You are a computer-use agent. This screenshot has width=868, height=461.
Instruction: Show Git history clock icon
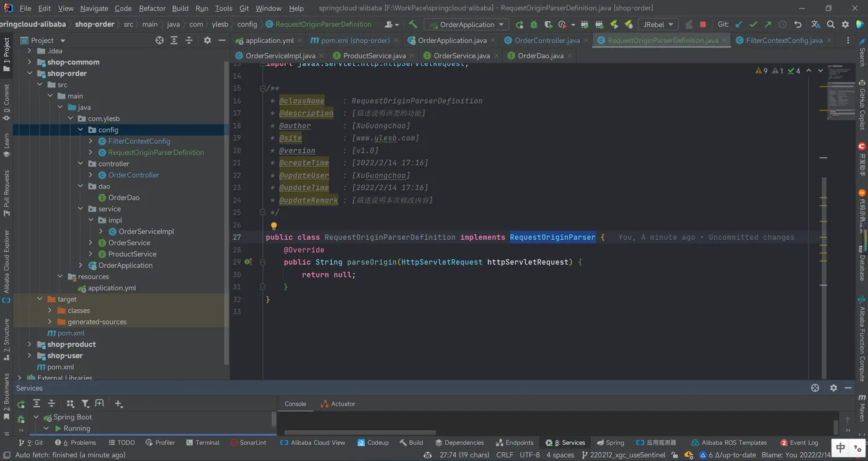[782, 25]
